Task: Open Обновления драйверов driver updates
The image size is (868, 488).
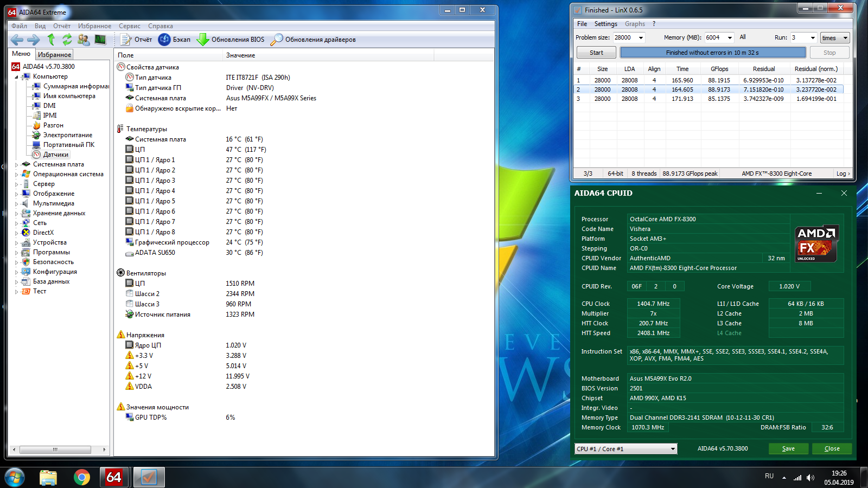Action: [x=313, y=40]
